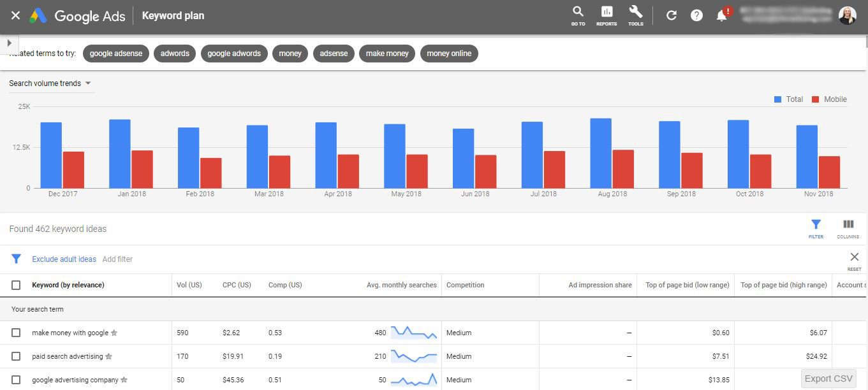Screen dimensions: 868x390
Task: Open the Filter funnel icon on right
Action: click(816, 229)
